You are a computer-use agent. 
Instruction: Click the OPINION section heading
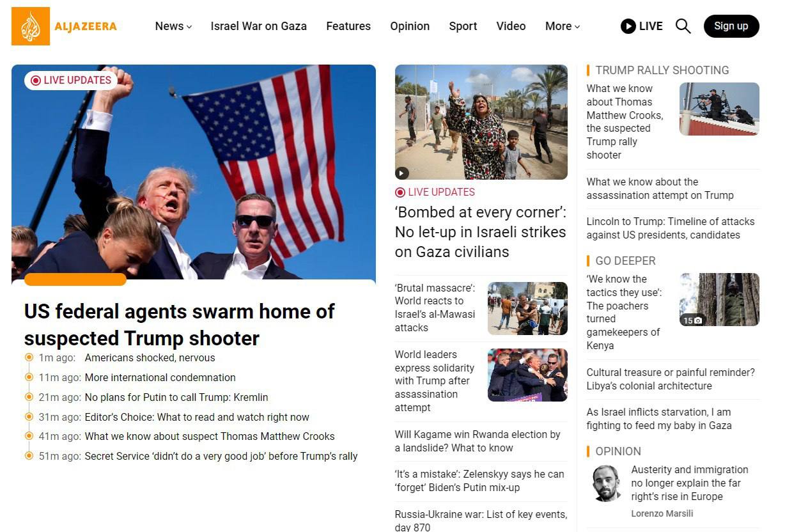coord(618,451)
